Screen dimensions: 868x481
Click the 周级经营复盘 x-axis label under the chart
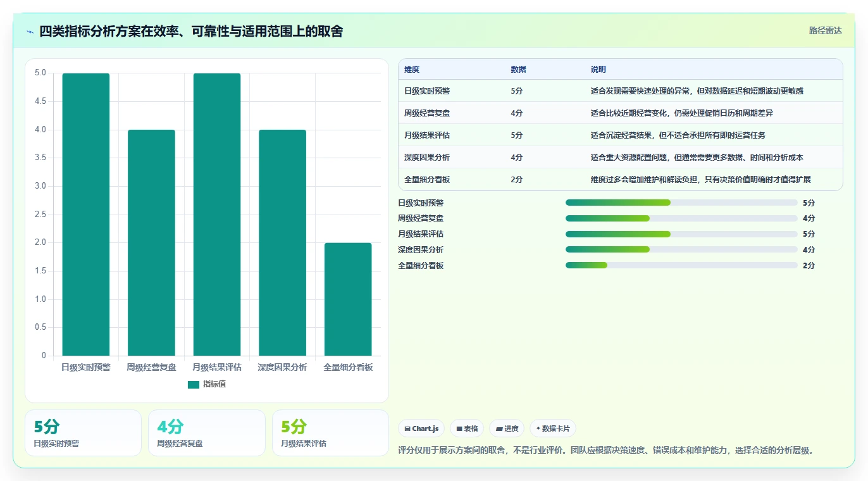151,368
